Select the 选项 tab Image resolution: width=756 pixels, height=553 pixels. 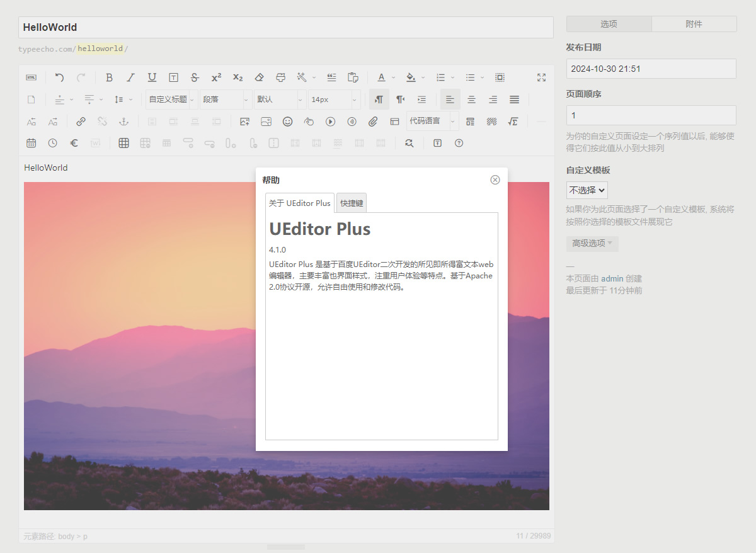(609, 24)
